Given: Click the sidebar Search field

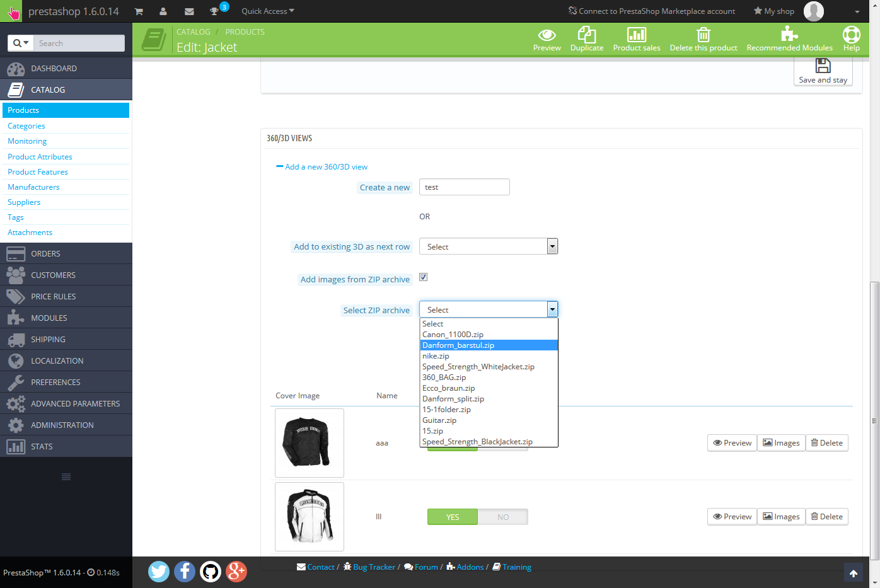Looking at the screenshot, I should [79, 43].
